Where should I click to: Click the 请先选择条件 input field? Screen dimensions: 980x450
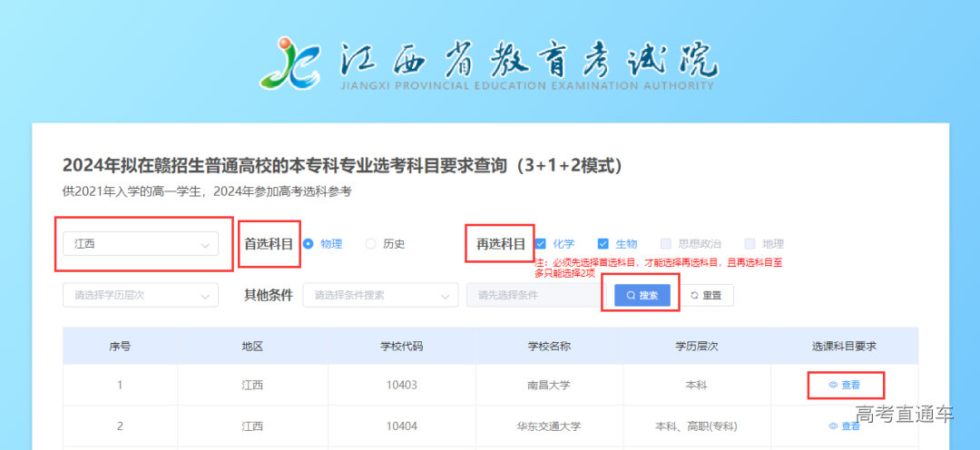[x=534, y=295]
